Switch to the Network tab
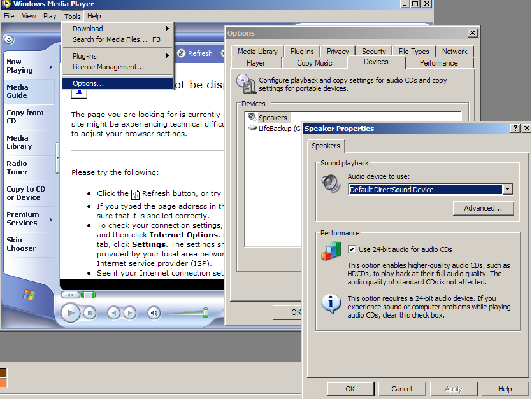532x399 pixels. [x=454, y=51]
